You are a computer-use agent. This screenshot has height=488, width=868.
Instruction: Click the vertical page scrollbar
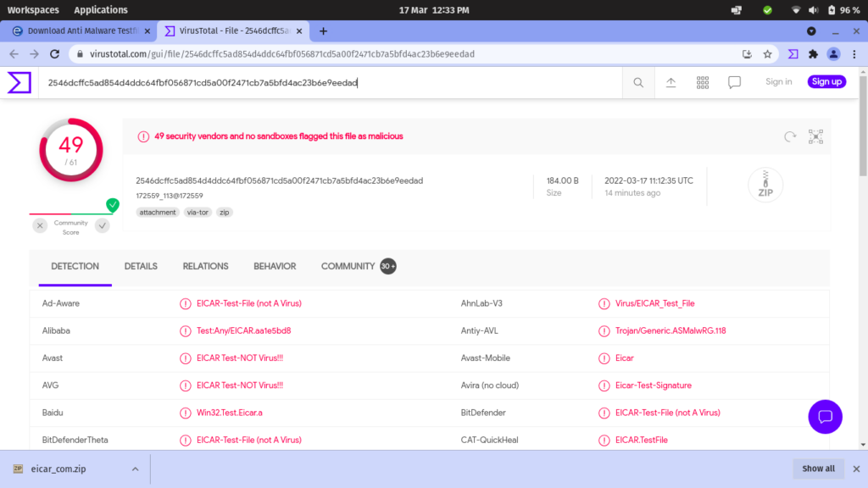[863, 126]
